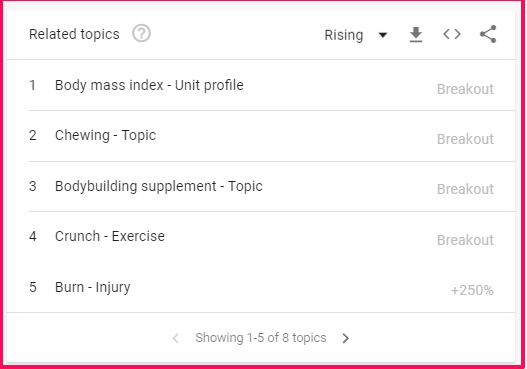The height and width of the screenshot is (369, 527).
Task: Click Breakout label for Chewing row
Action: 465,139
